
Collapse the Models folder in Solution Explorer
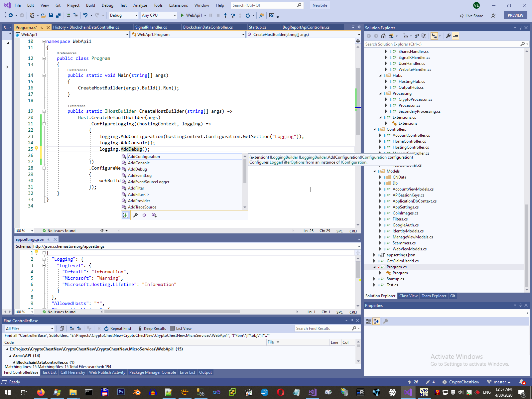click(x=374, y=171)
